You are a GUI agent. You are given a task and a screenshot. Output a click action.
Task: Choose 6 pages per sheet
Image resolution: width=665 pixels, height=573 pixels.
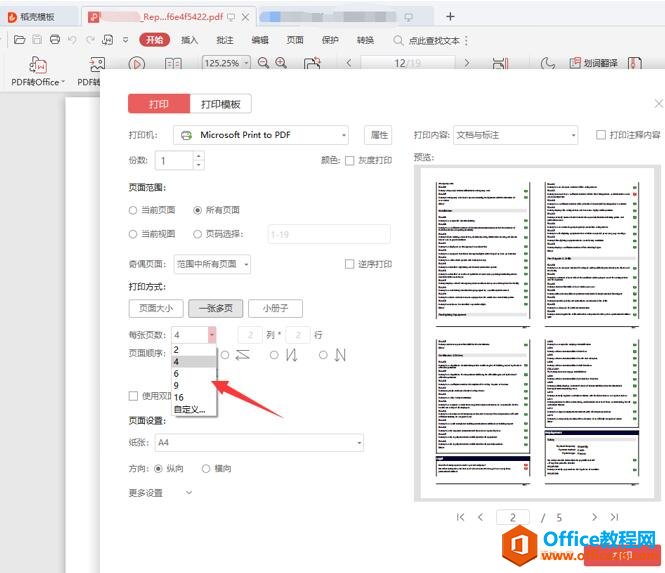pos(194,374)
